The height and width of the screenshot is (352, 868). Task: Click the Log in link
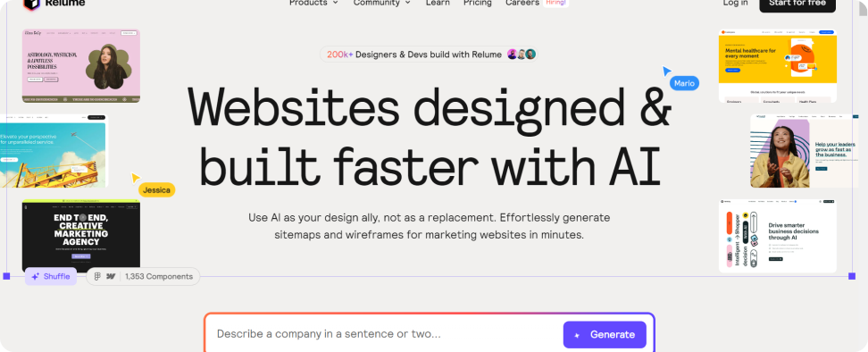[735, 4]
